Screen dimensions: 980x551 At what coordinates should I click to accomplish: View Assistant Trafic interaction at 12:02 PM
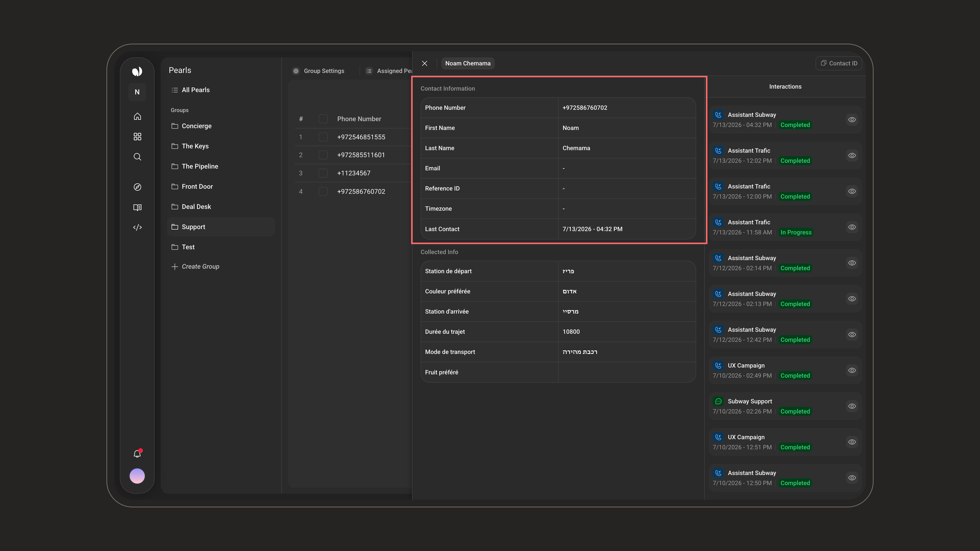[x=852, y=156]
